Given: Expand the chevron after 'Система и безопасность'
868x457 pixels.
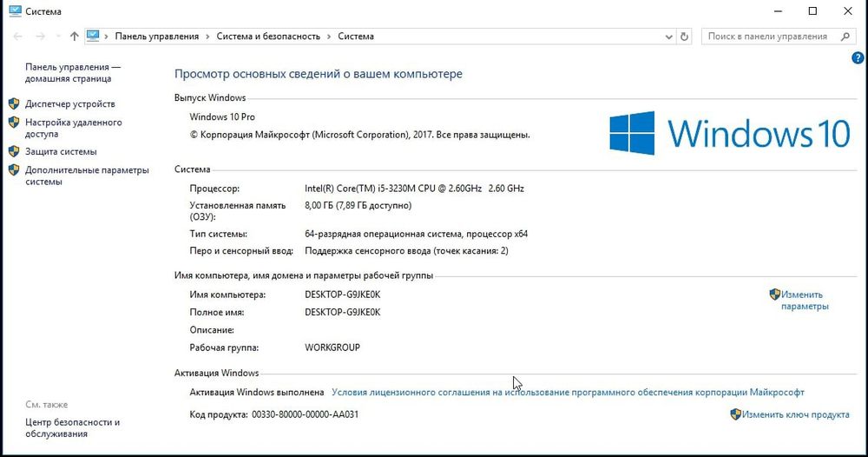Looking at the screenshot, I should click(329, 36).
